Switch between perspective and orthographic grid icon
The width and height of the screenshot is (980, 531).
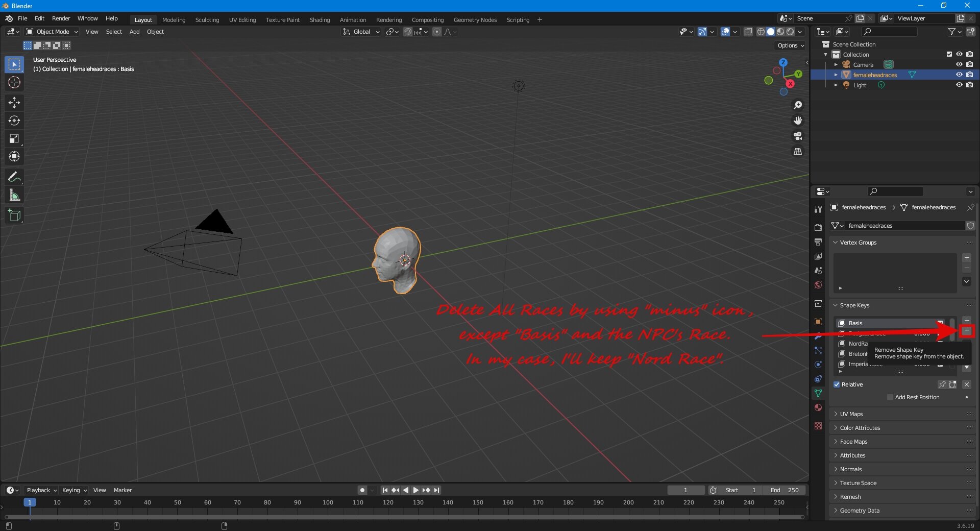[x=798, y=151]
